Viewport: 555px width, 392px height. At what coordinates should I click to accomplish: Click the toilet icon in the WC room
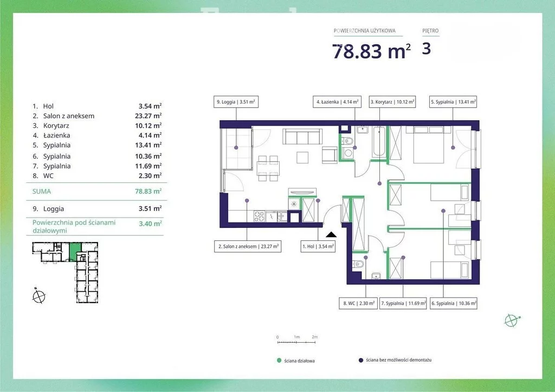pos(357,265)
